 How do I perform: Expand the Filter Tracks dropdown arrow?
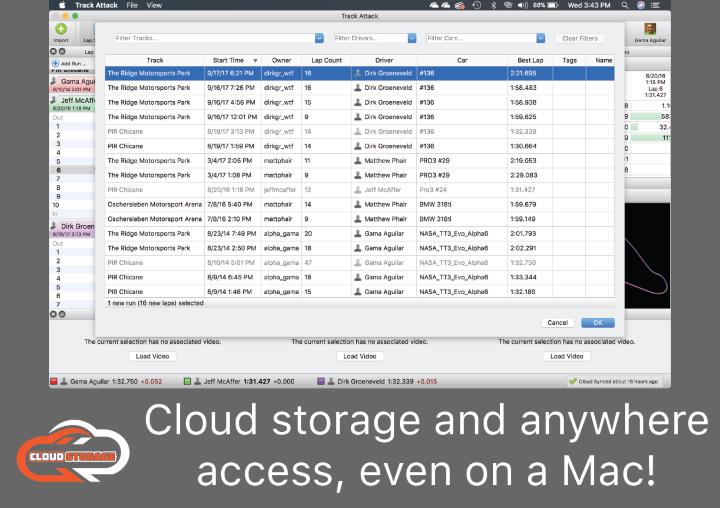319,38
